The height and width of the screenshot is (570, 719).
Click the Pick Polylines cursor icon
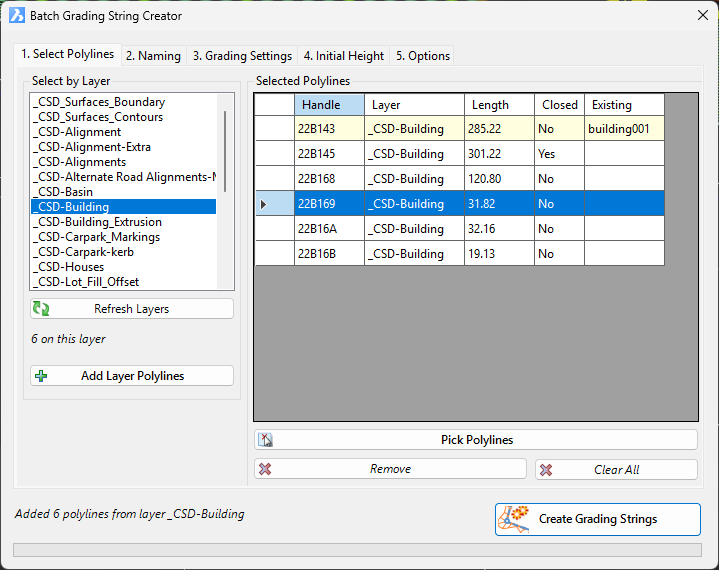pos(265,440)
